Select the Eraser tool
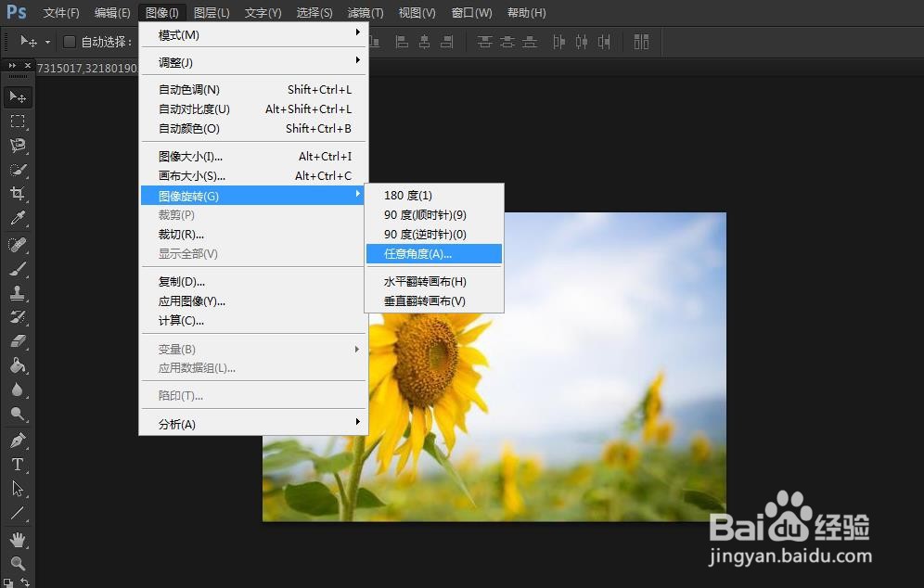This screenshot has width=924, height=588. [18, 341]
